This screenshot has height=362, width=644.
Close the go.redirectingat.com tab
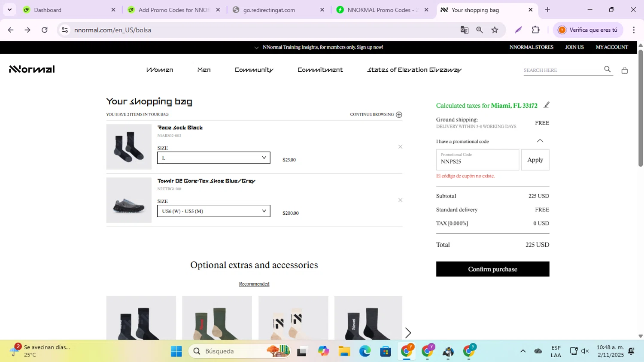point(322,10)
